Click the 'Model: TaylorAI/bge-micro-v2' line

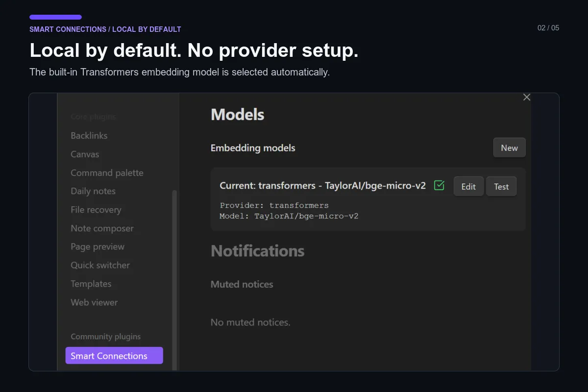tap(289, 216)
